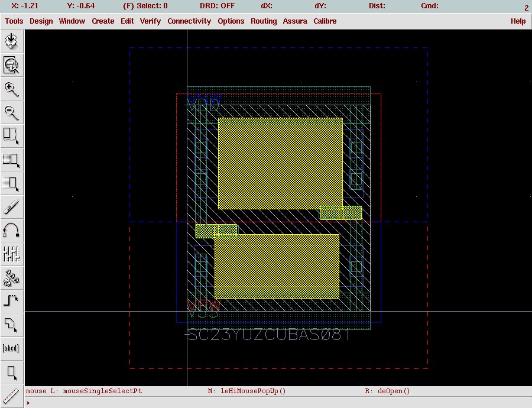Open the Tools menu

(x=14, y=21)
